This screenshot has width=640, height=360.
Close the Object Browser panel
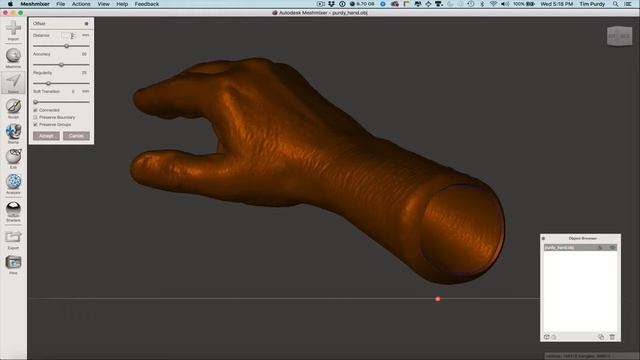(x=543, y=238)
